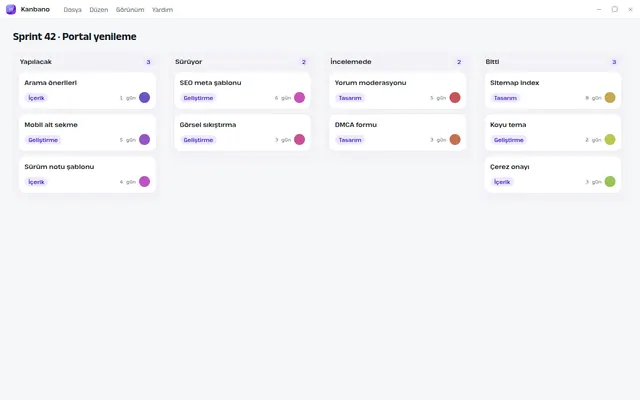Click the assignee avatar on Sitemap index card
The height and width of the screenshot is (400, 640).
(x=610, y=98)
